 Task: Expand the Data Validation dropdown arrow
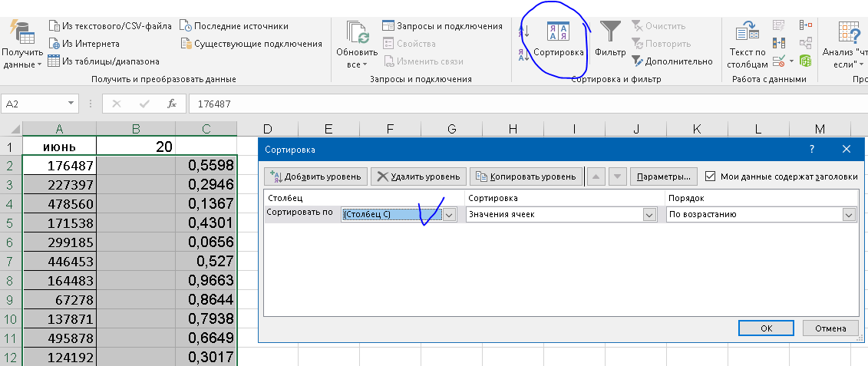click(x=791, y=61)
